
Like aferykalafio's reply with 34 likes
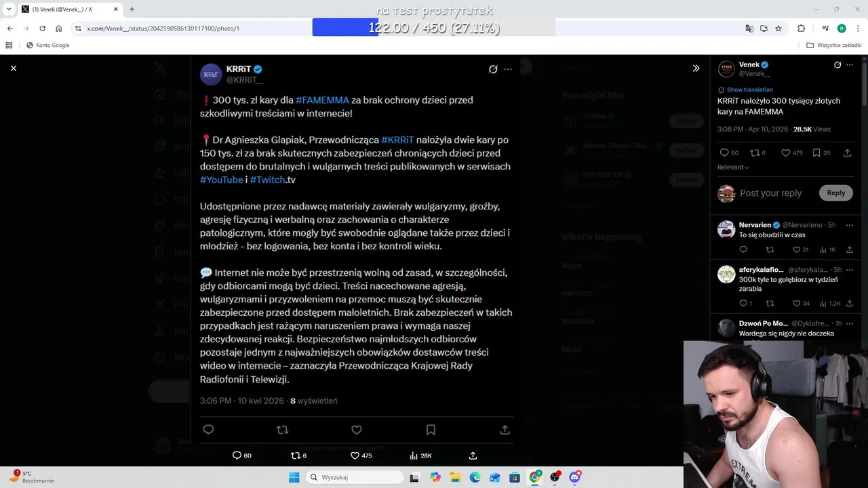click(x=797, y=304)
